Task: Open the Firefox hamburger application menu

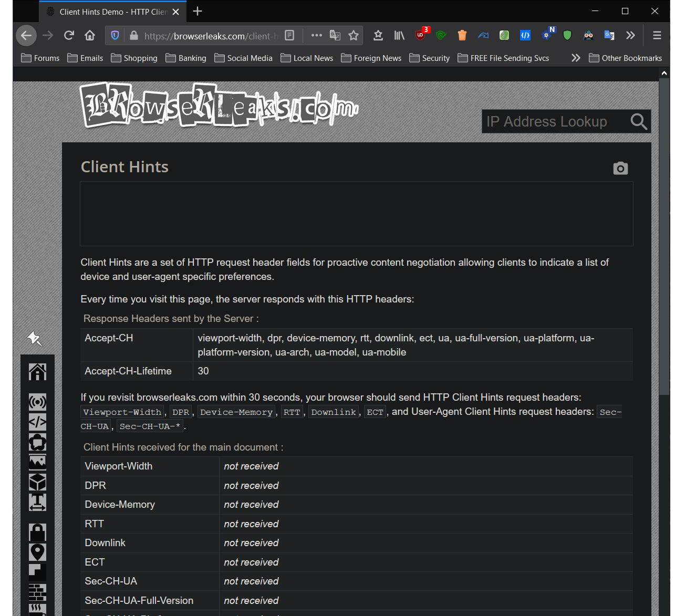Action: 657,35
